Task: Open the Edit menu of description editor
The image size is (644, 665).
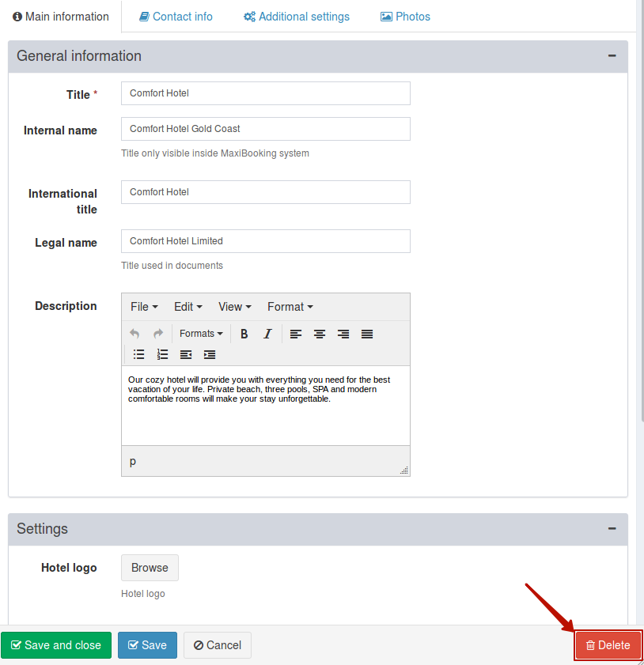Action: [188, 307]
